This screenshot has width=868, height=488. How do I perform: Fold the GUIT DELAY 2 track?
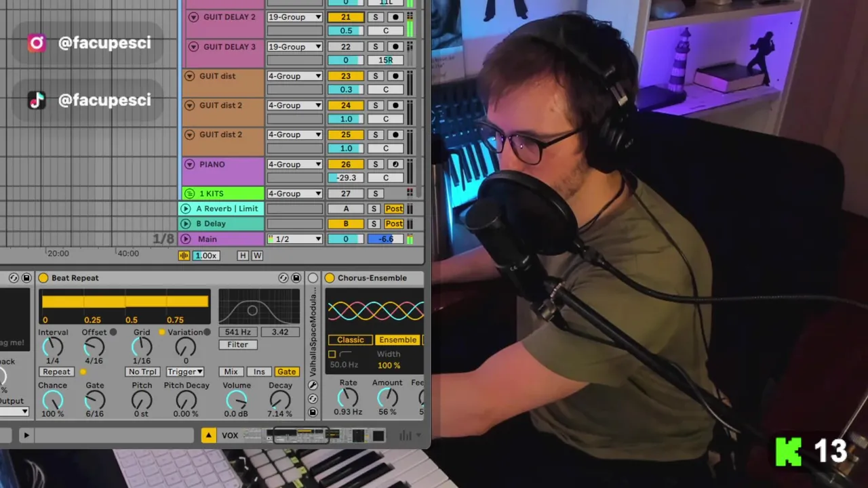pyautogui.click(x=193, y=17)
